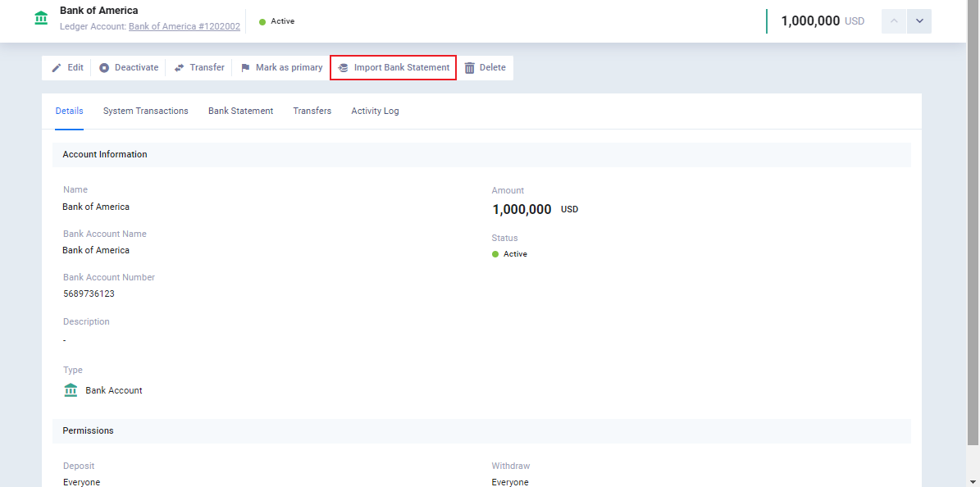View the Bank Statement tab
The image size is (980, 487).
tap(240, 111)
